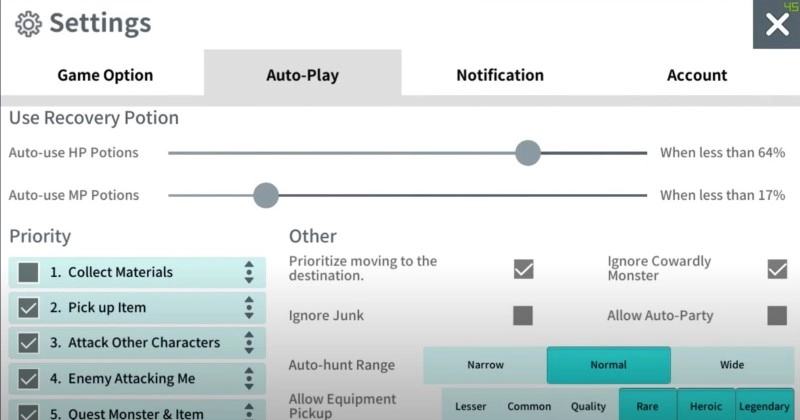Select Wide auto-hunt range
The width and height of the screenshot is (800, 420).
732,365
